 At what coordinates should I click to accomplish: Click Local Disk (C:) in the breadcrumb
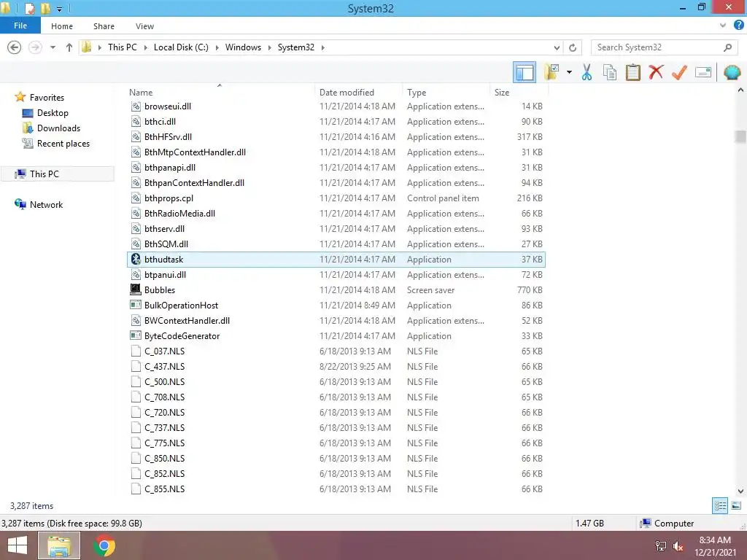181,47
